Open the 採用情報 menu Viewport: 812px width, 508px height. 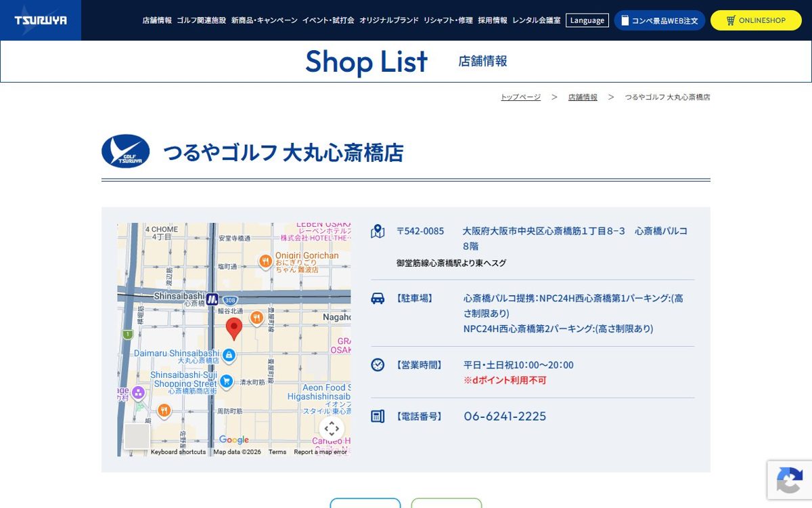coord(493,20)
